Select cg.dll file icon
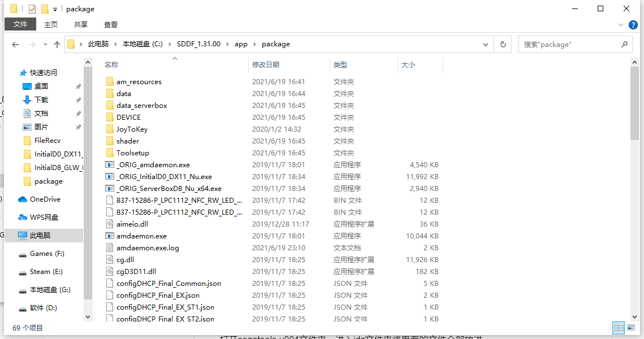This screenshot has width=644, height=339. tap(110, 260)
